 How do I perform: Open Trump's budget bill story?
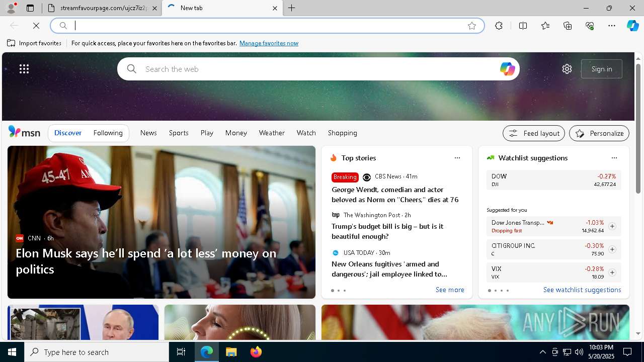[387, 231]
